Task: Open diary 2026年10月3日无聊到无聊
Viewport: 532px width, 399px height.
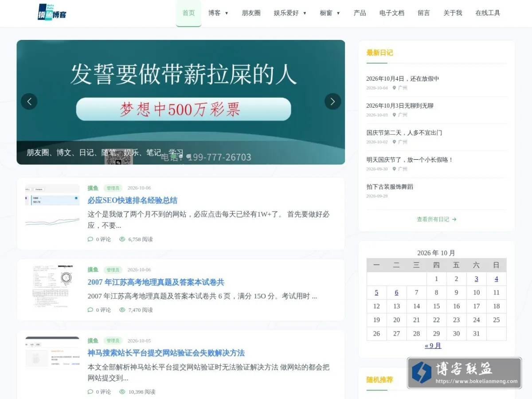Action: [x=400, y=106]
